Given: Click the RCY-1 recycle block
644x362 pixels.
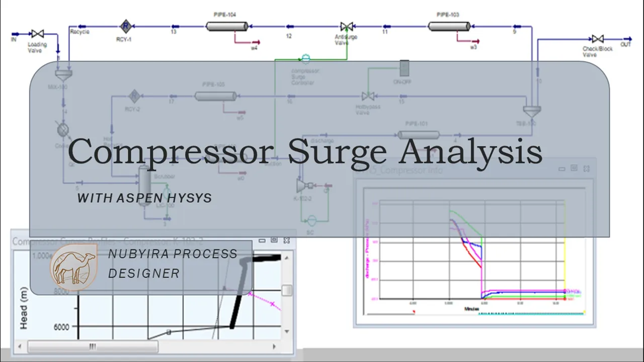Looking at the screenshot, I should [125, 26].
